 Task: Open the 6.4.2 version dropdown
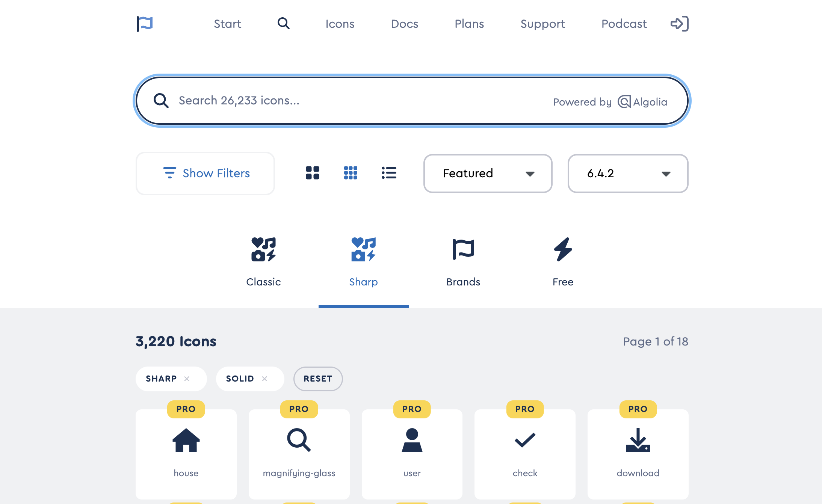click(x=628, y=173)
